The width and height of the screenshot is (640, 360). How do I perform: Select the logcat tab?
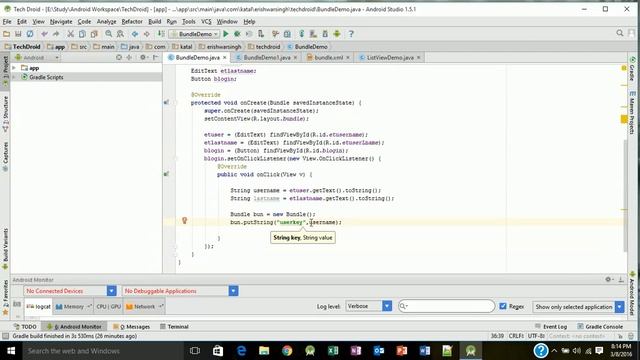tap(39, 307)
